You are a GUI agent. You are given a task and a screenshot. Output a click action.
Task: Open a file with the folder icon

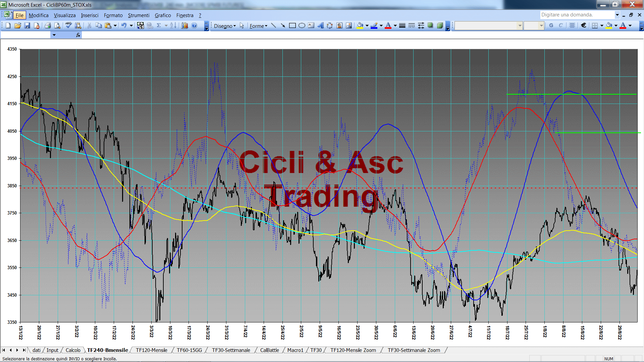click(x=18, y=25)
